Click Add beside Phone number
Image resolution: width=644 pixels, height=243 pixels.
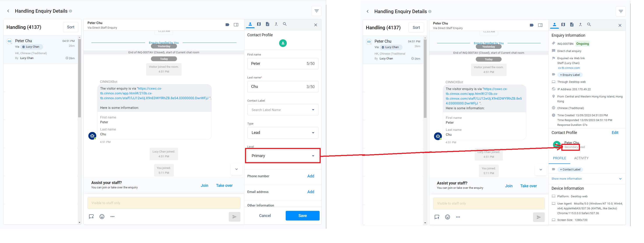click(x=310, y=176)
